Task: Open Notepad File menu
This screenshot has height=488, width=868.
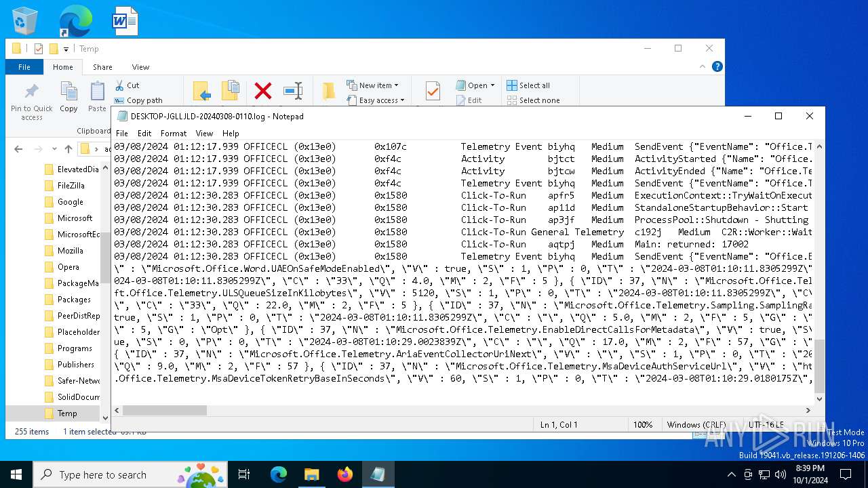Action: (122, 134)
